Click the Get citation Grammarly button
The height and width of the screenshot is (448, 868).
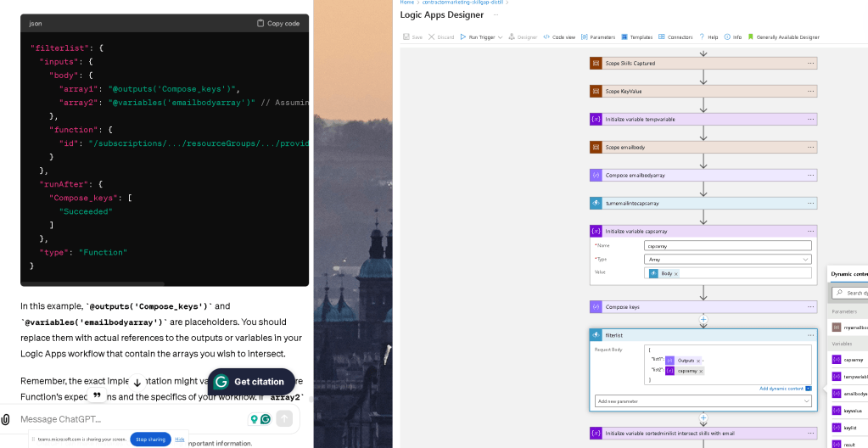point(251,382)
